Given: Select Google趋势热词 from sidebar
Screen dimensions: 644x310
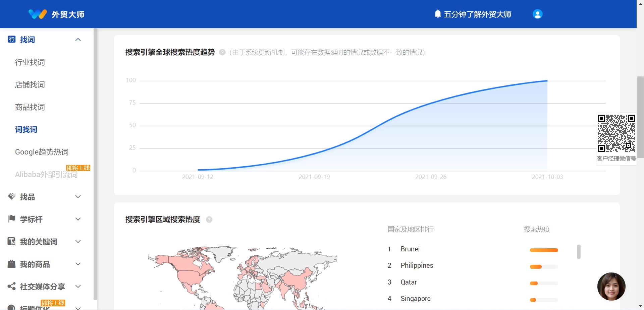Looking at the screenshot, I should click(x=42, y=152).
